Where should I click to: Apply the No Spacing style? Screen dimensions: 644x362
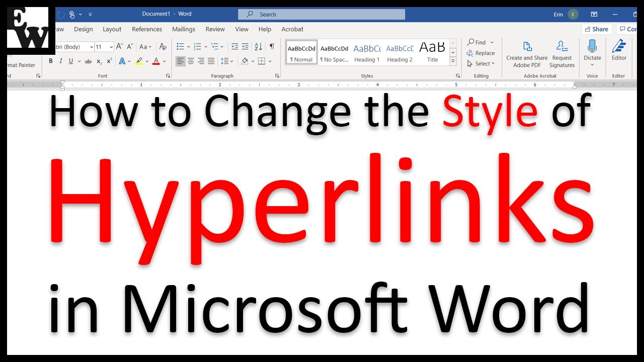[x=335, y=53]
